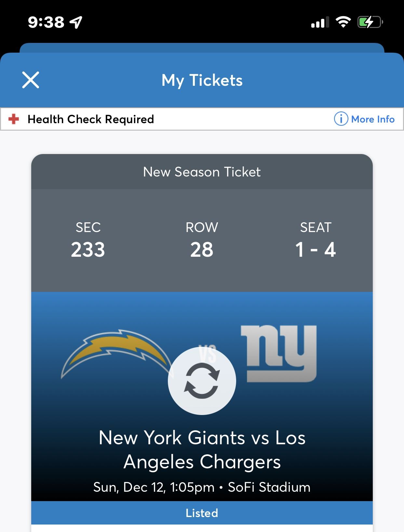The image size is (404, 532).
Task: Tap the cellular signal bars
Action: [320, 22]
